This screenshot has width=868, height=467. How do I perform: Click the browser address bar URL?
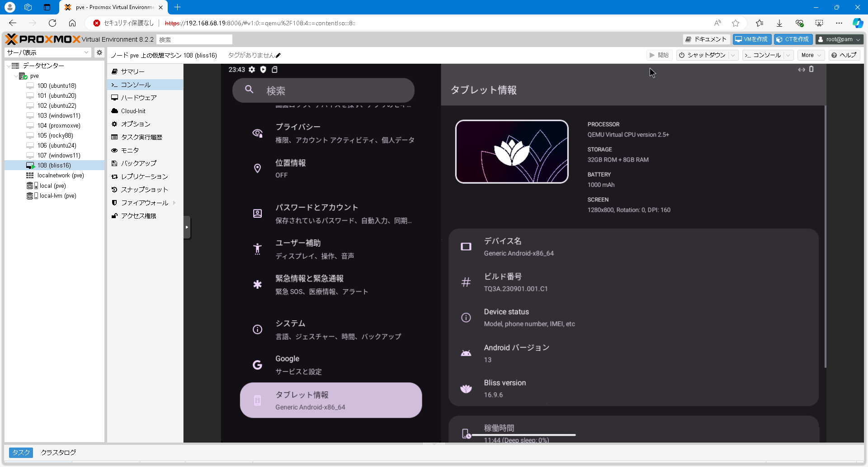[x=260, y=23]
